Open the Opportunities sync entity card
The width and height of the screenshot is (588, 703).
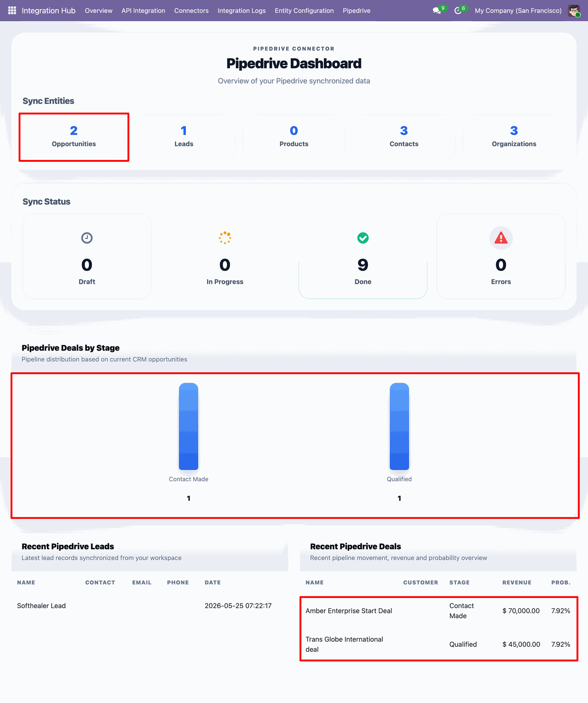74,137
